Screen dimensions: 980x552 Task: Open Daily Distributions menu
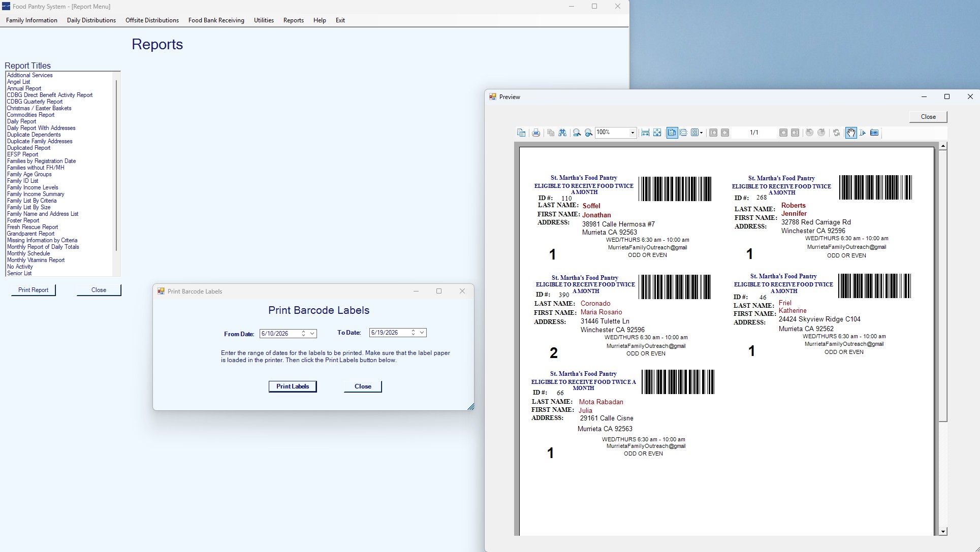(91, 20)
